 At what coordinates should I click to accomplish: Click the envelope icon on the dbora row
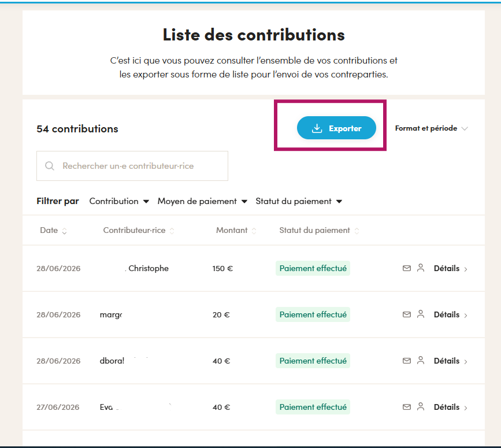pyautogui.click(x=406, y=361)
